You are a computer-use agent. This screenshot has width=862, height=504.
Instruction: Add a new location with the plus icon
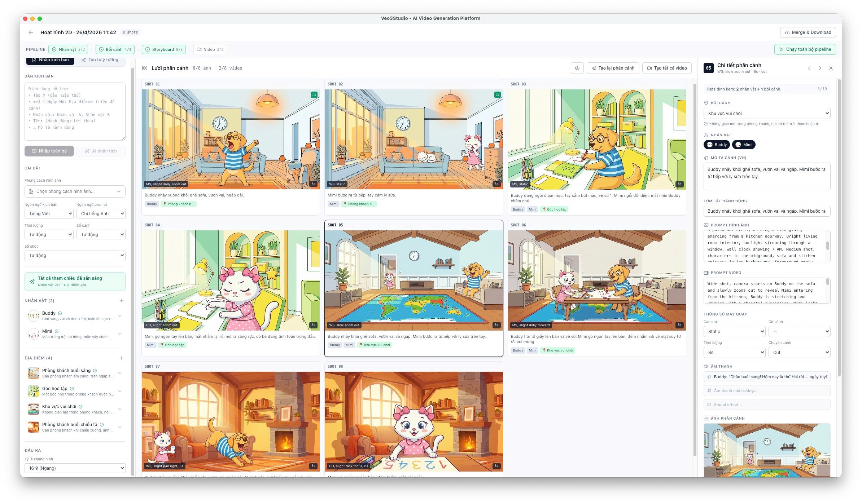(122, 358)
